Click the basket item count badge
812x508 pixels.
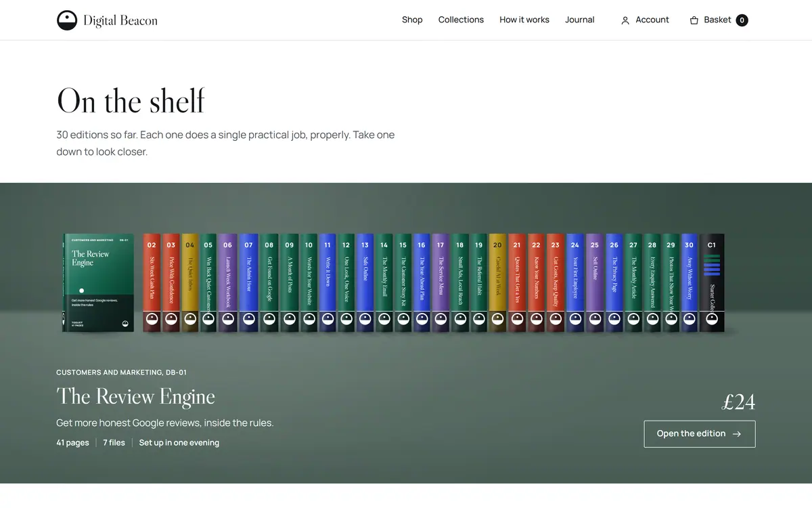pyautogui.click(x=742, y=20)
